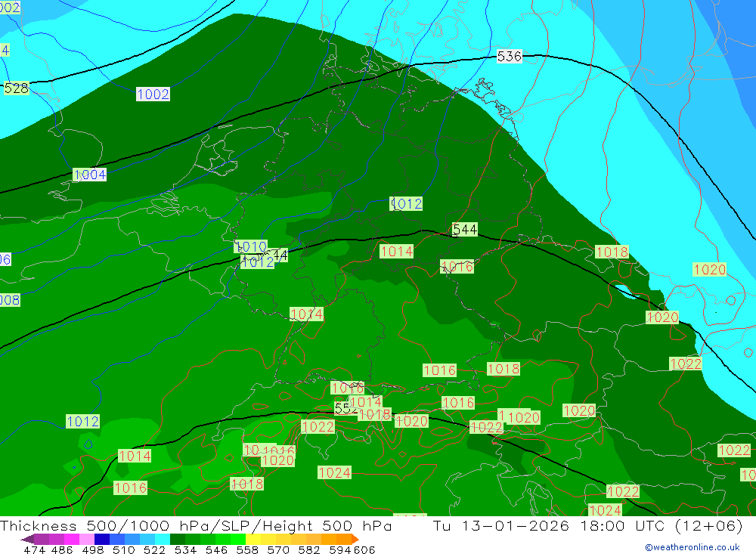The width and height of the screenshot is (756, 554).
Task: Click the dark blue swatch in the thickness legend
Action: tap(102, 539)
